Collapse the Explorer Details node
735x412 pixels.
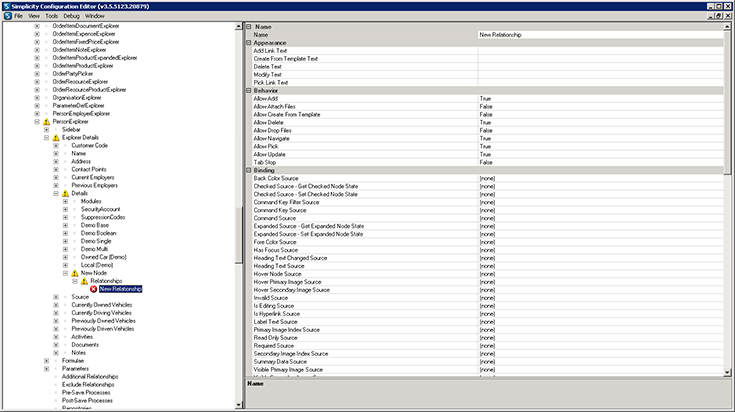[46, 138]
